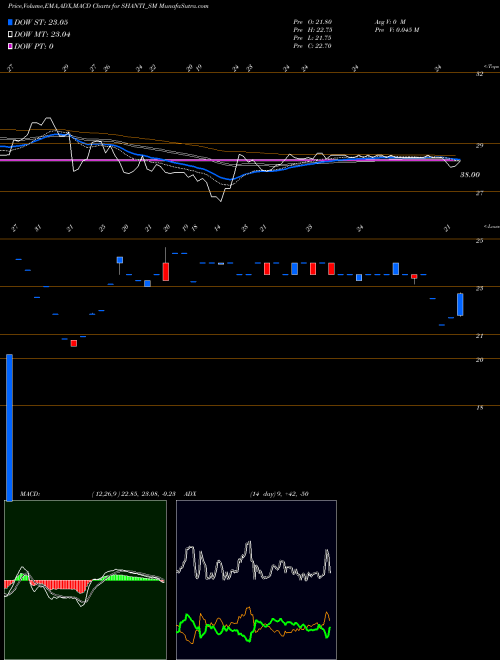Click the 38.00 value on EMA chart
500x660 pixels.
(469, 175)
